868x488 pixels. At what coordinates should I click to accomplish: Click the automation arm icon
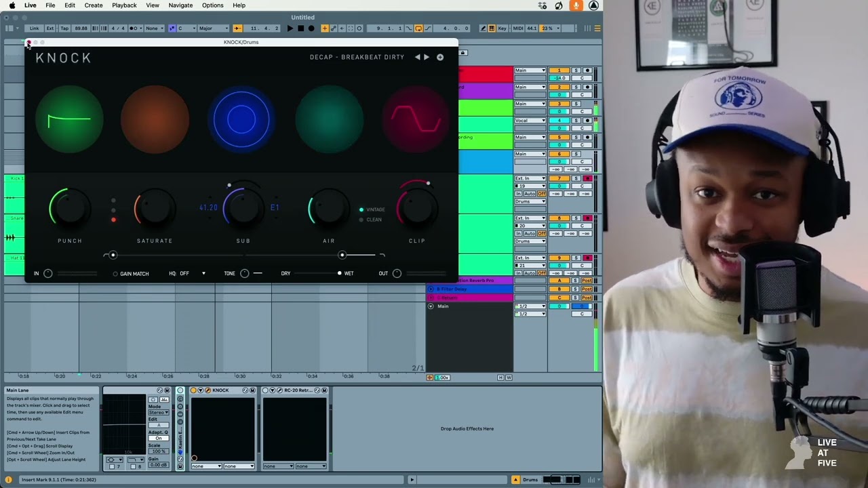[x=333, y=28]
